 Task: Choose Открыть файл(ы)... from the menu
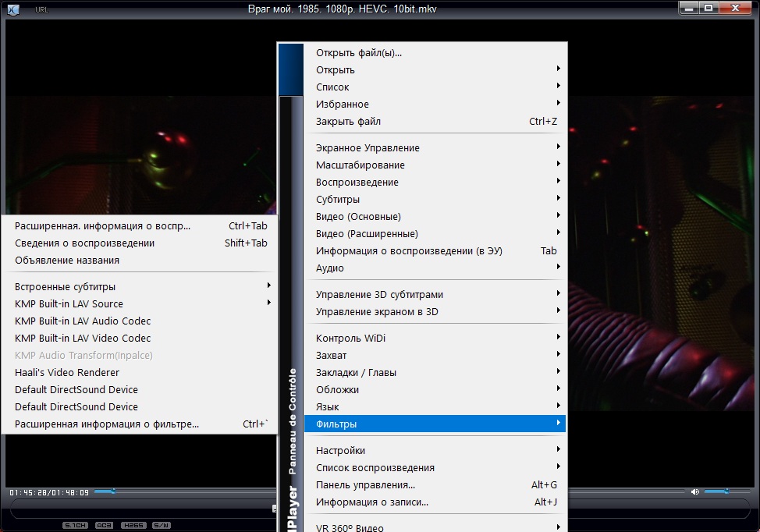359,53
